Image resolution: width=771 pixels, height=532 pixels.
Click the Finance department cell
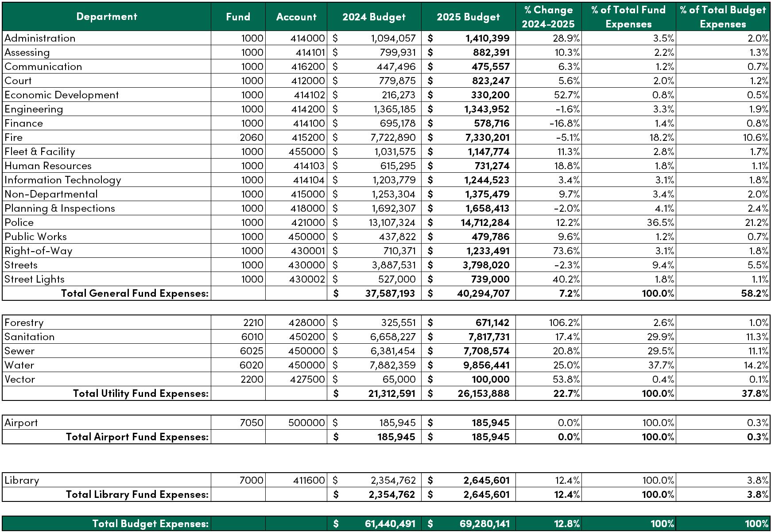tap(107, 123)
